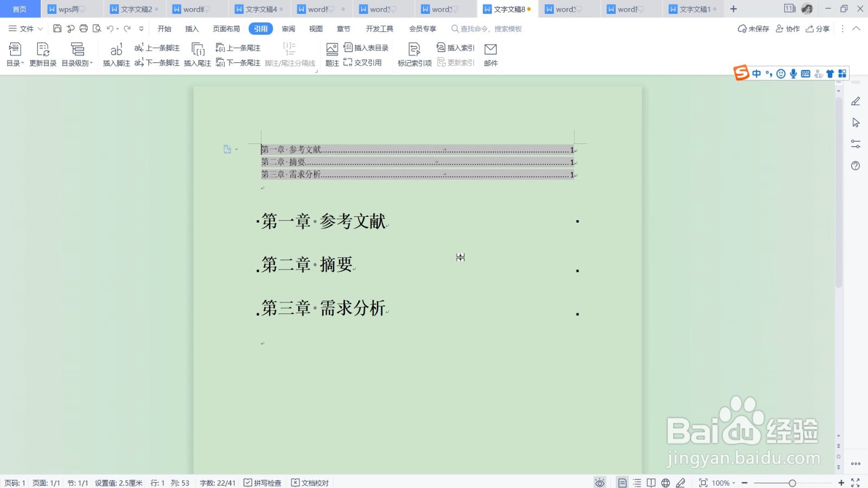Switch to 开发工具 ribbon tab
Screen dimensions: 868x488
(380, 29)
